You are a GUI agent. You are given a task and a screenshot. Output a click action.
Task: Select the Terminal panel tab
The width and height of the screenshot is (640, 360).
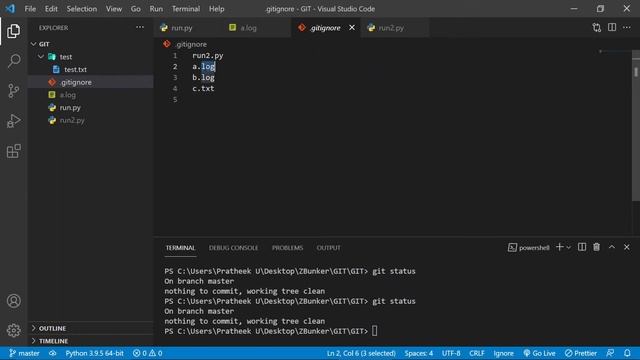pos(180,248)
